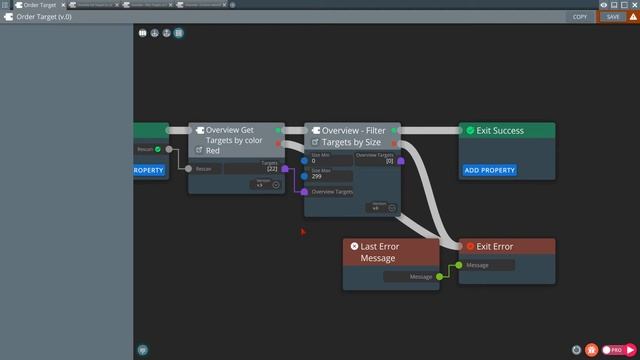Screen dimensions: 640x360
Task: Click the Targets [22] output field
Action: 251,168
